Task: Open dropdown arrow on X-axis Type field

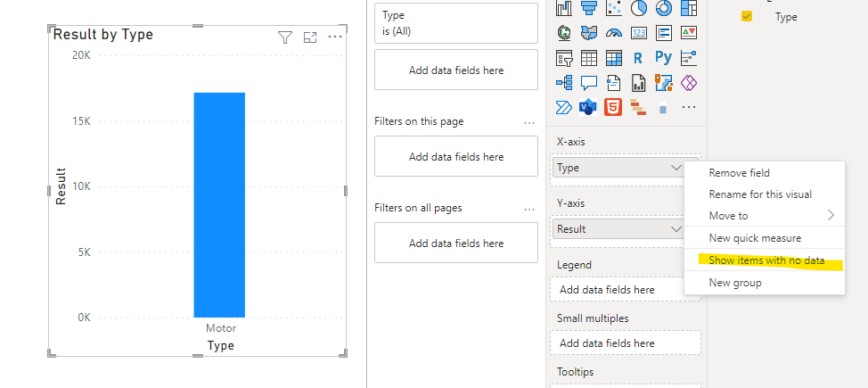Action: [x=676, y=168]
